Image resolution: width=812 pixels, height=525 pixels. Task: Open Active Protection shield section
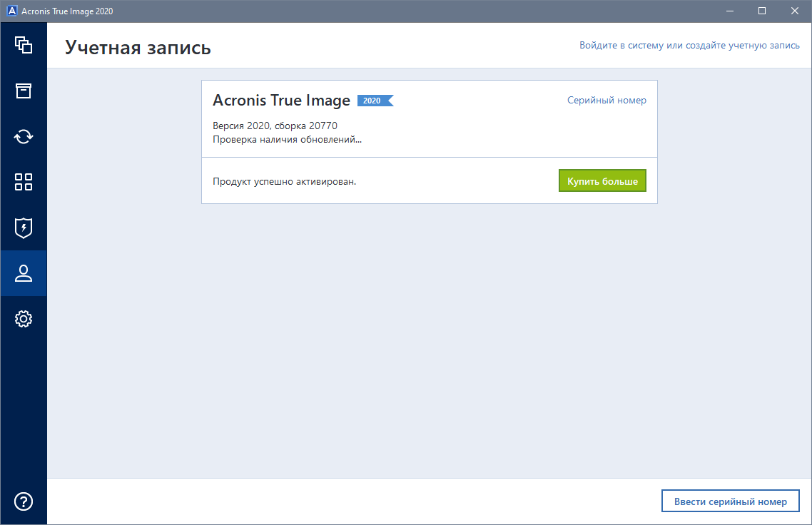point(24,228)
